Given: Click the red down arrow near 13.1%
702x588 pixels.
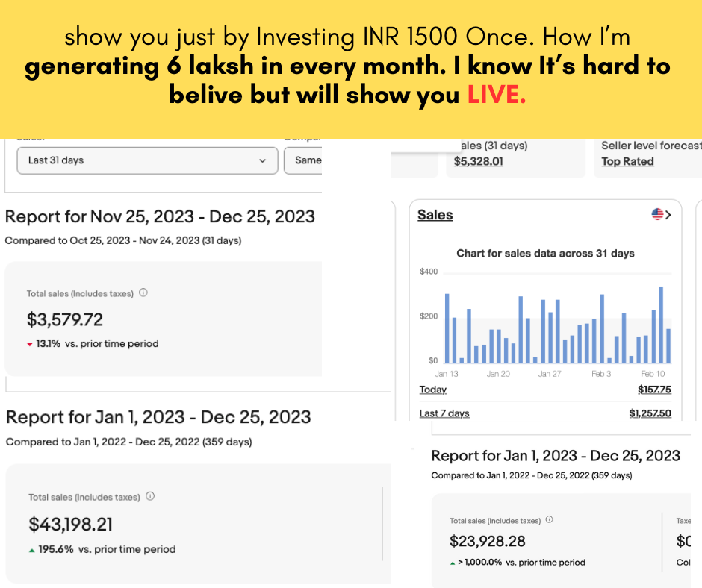Looking at the screenshot, I should (30, 345).
